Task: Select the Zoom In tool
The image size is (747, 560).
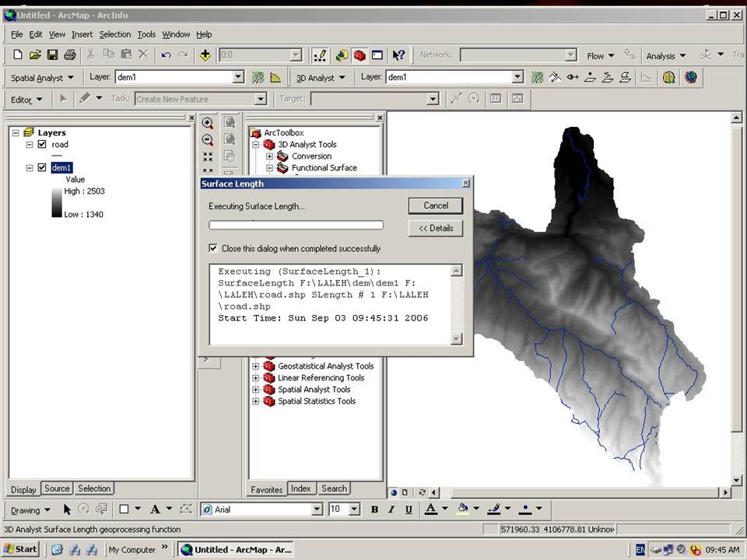Action: pyautogui.click(x=208, y=124)
